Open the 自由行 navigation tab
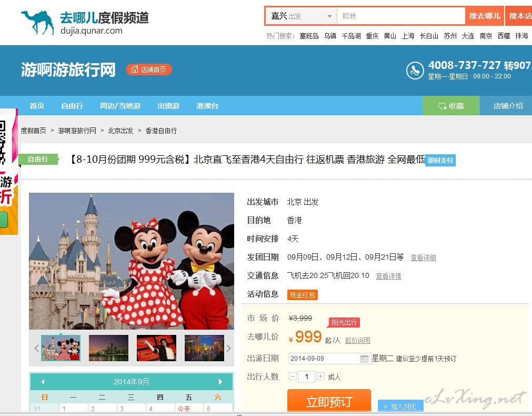The width and height of the screenshot is (532, 416). click(72, 106)
